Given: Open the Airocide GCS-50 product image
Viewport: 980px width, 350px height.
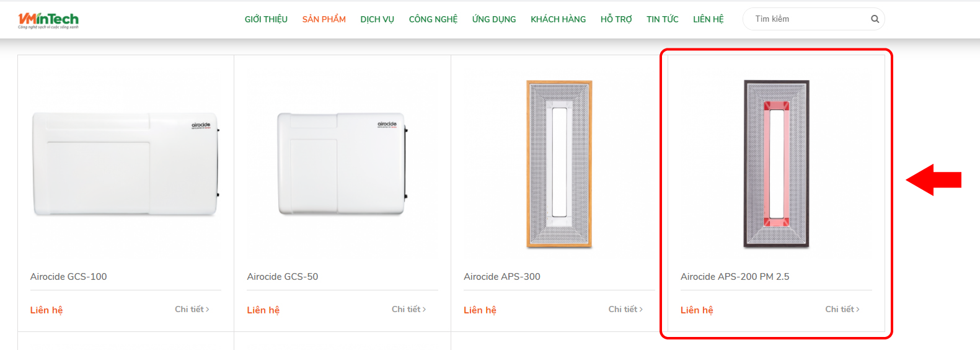Looking at the screenshot, I should [342, 164].
